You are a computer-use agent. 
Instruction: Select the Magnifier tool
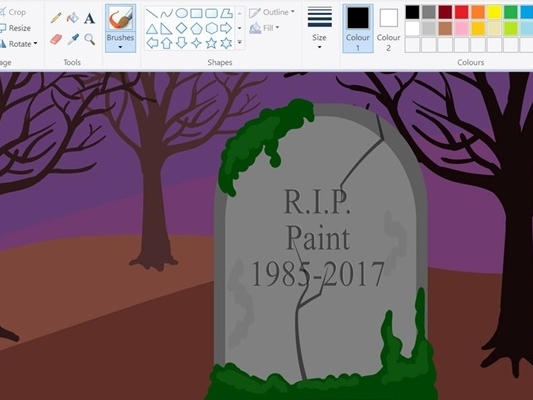pyautogui.click(x=90, y=39)
